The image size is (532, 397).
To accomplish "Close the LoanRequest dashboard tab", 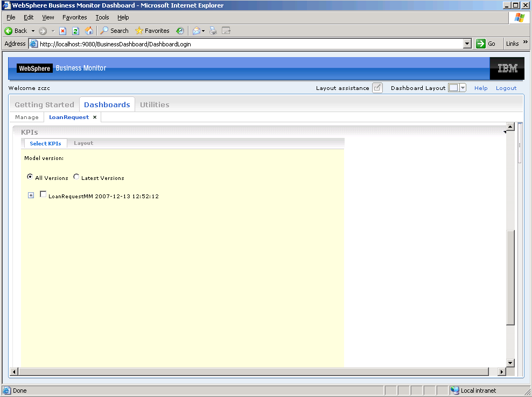I will (95, 117).
